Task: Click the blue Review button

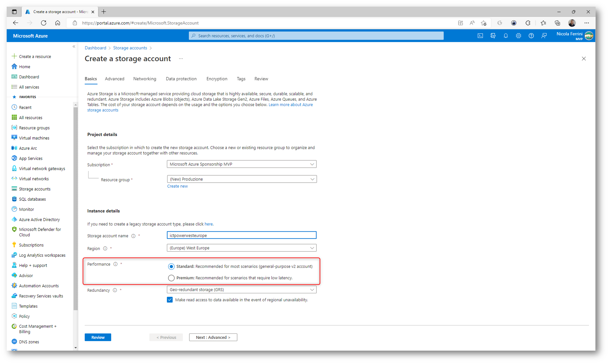Action: coord(98,337)
